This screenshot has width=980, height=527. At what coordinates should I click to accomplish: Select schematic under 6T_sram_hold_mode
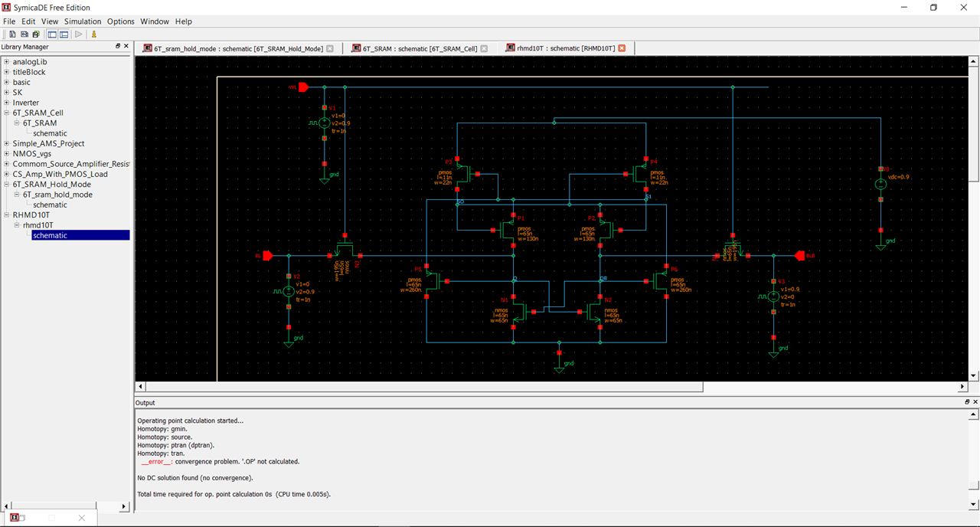click(x=50, y=205)
